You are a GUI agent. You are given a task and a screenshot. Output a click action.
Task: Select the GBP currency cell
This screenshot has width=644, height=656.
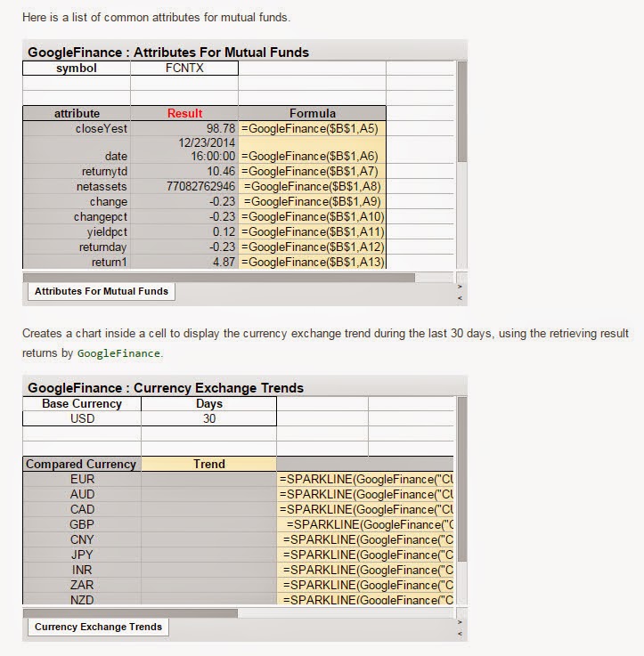point(82,524)
